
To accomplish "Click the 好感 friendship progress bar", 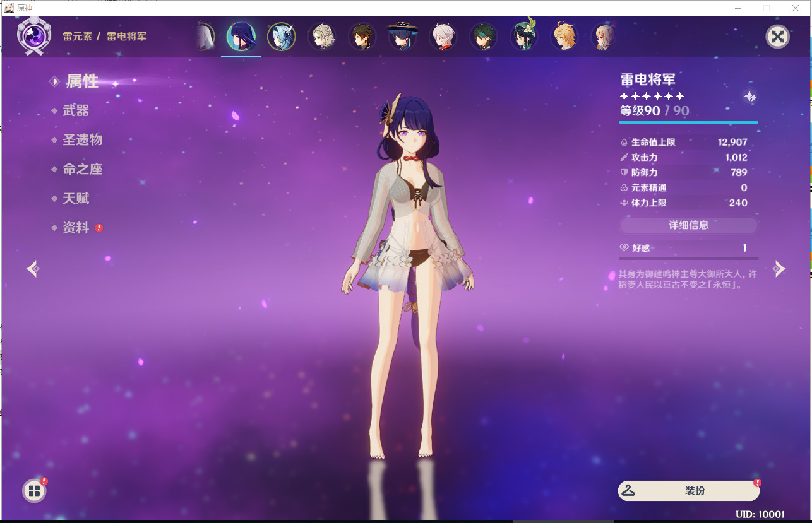I will coord(689,259).
